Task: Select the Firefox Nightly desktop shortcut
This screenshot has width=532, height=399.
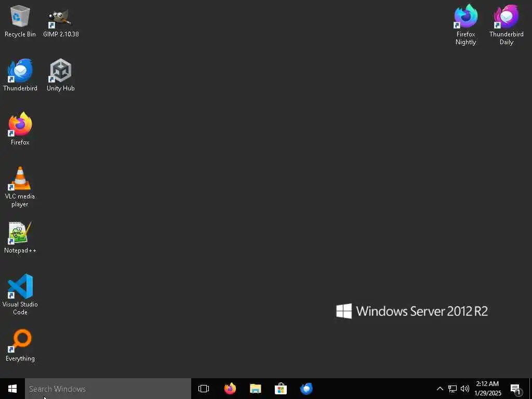Action: [x=466, y=25]
